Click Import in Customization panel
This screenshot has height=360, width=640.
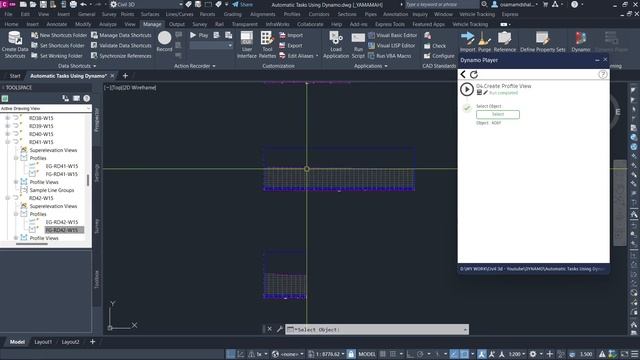(x=291, y=35)
